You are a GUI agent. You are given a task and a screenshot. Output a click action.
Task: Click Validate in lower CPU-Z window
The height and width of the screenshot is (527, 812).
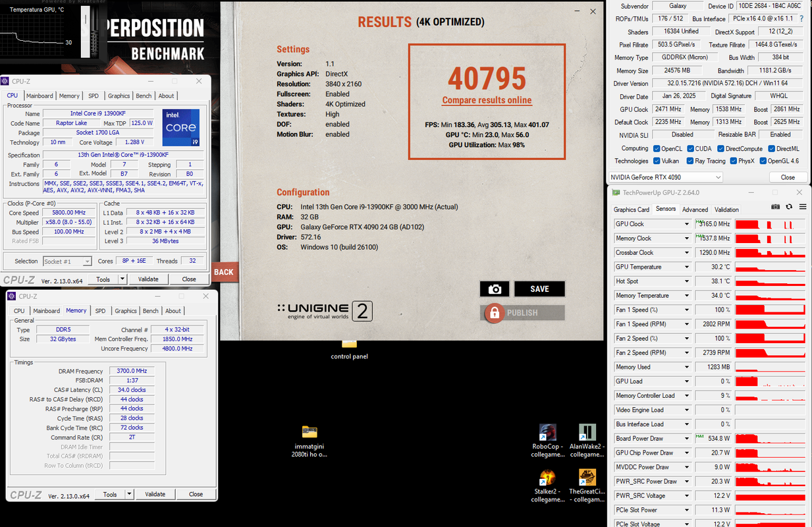[x=155, y=494]
